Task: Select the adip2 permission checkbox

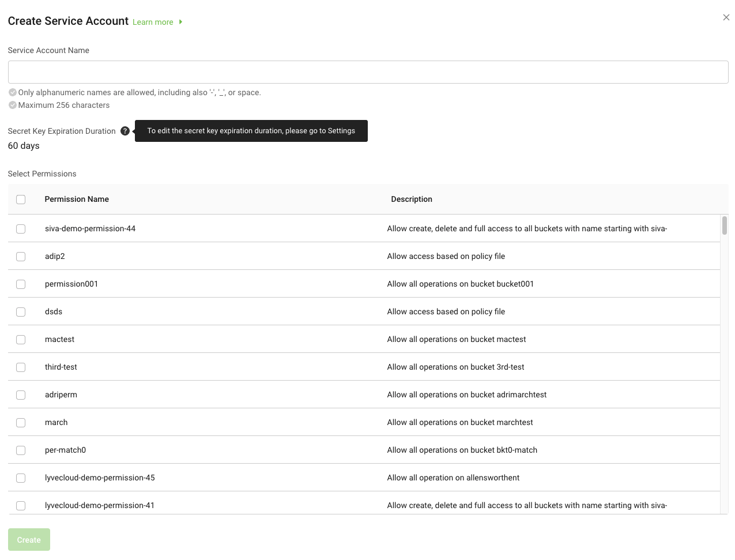Action: click(x=21, y=257)
